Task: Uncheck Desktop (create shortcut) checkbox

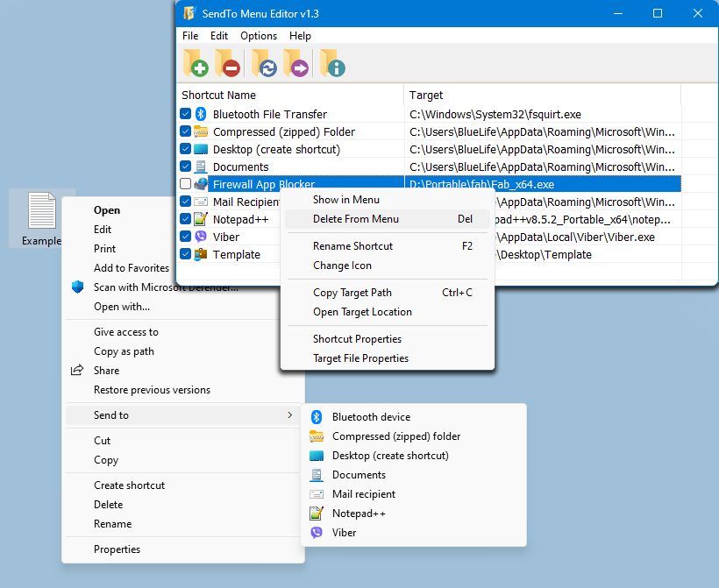Action: (x=185, y=149)
